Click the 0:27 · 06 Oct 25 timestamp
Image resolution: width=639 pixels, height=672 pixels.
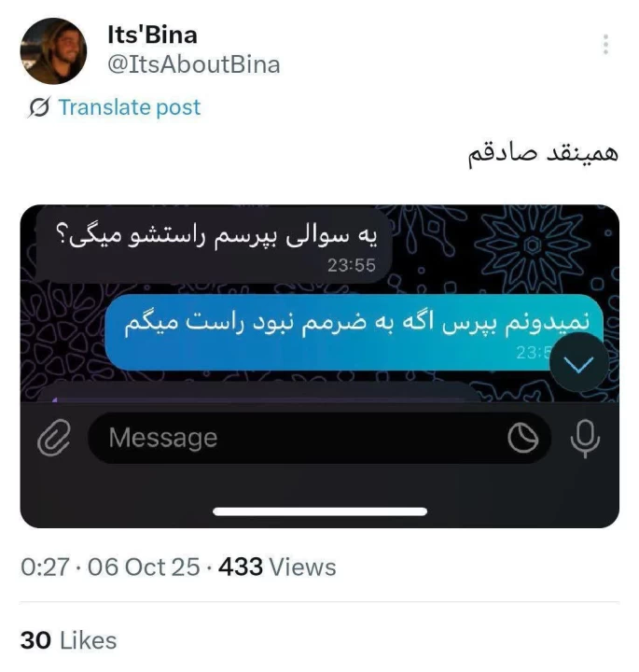click(110, 567)
